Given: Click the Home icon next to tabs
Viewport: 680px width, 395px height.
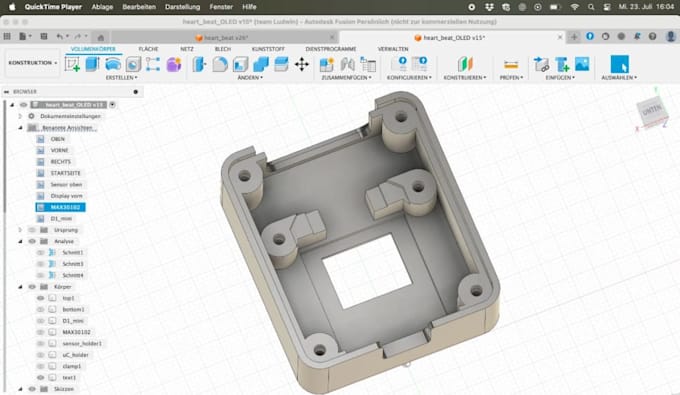Looking at the screenshot, I should pyautogui.click(x=101, y=37).
